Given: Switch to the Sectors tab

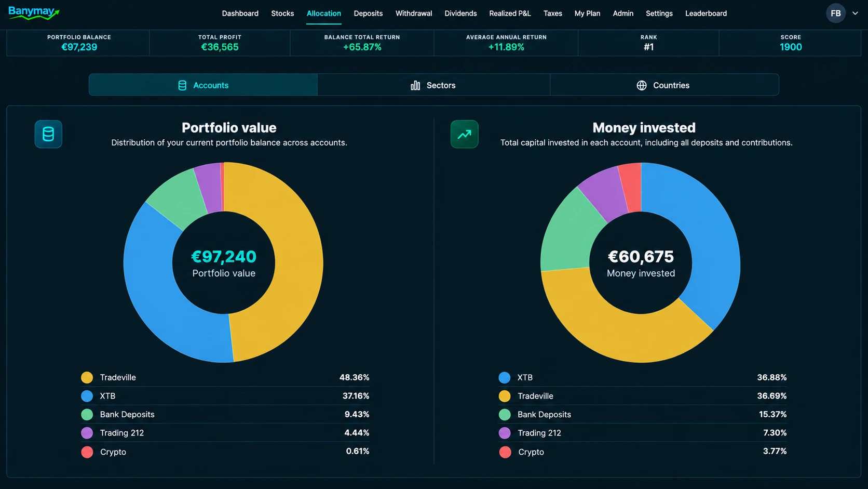Looking at the screenshot, I should coord(433,85).
